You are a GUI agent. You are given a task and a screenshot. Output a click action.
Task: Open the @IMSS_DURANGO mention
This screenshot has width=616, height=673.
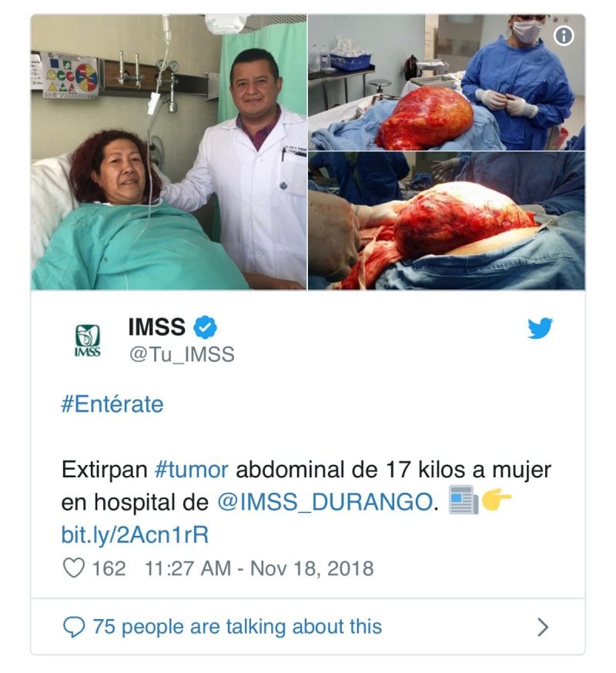click(x=325, y=502)
